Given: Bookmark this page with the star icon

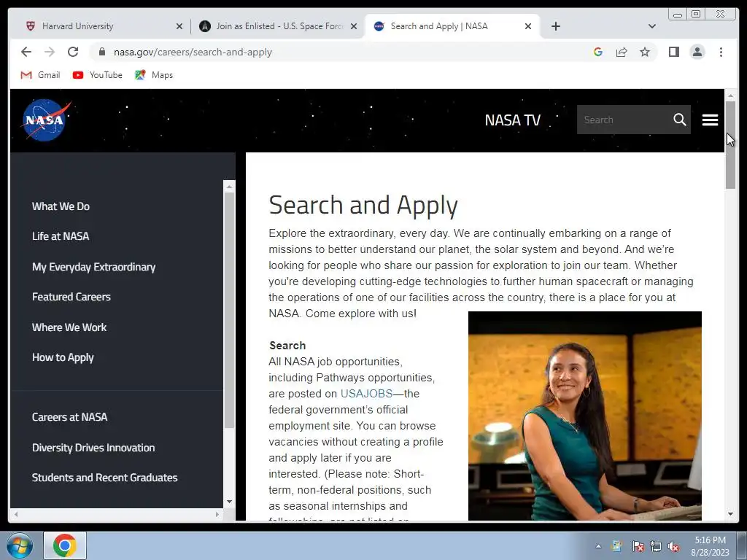Looking at the screenshot, I should (x=645, y=52).
